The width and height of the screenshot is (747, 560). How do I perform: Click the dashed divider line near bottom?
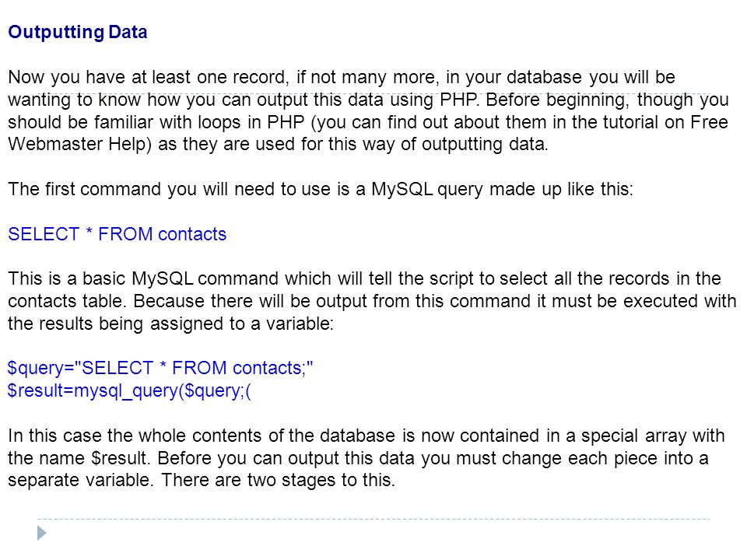click(x=373, y=519)
